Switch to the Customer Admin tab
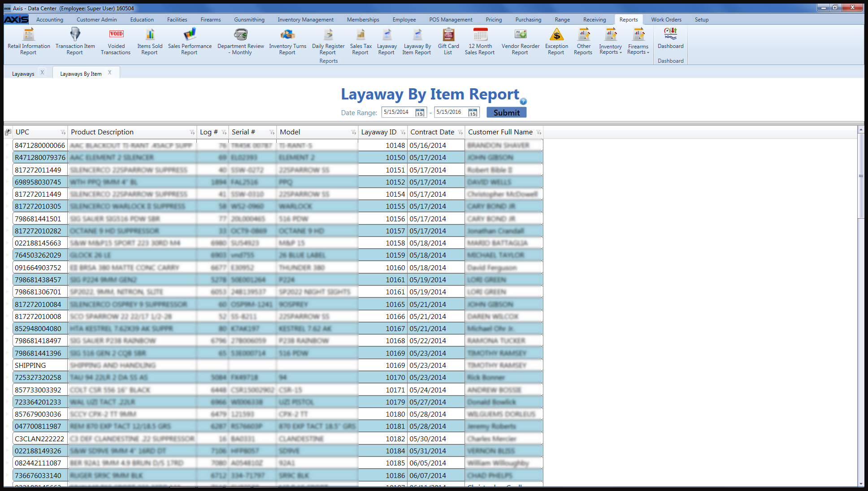Viewport: 868px width, 491px height. (x=96, y=20)
